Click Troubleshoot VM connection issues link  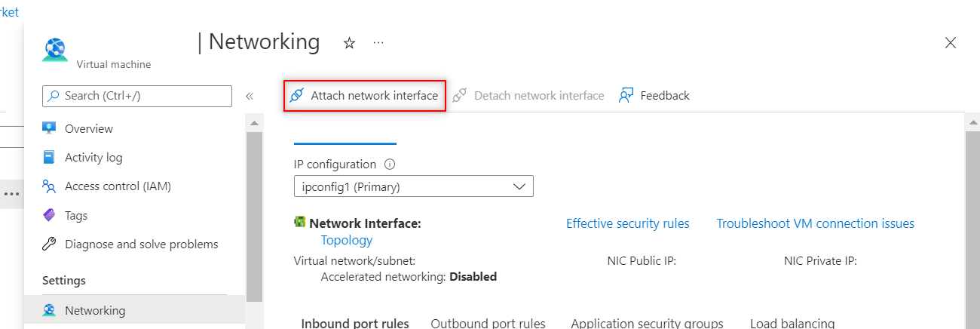click(815, 223)
